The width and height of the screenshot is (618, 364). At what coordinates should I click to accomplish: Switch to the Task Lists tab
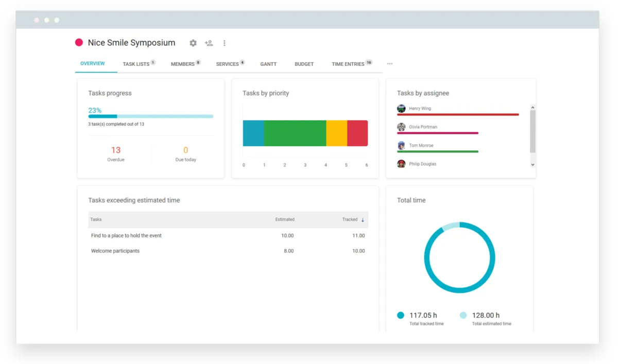[x=136, y=64]
